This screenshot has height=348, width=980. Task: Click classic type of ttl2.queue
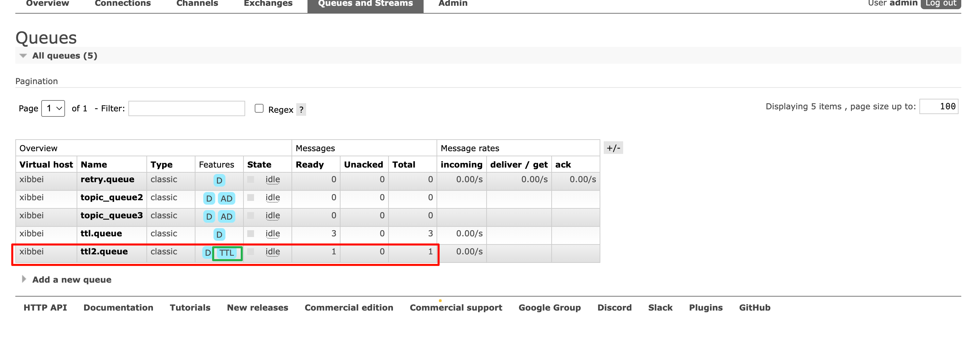(163, 252)
